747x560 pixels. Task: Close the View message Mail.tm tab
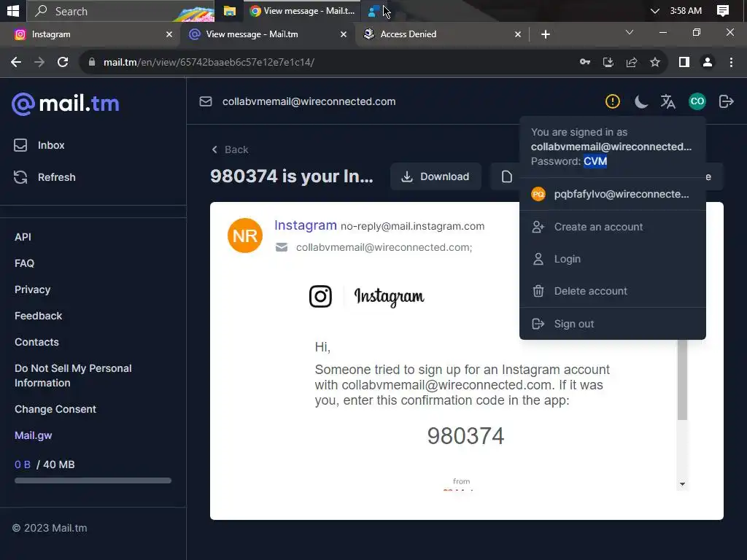[x=344, y=34]
